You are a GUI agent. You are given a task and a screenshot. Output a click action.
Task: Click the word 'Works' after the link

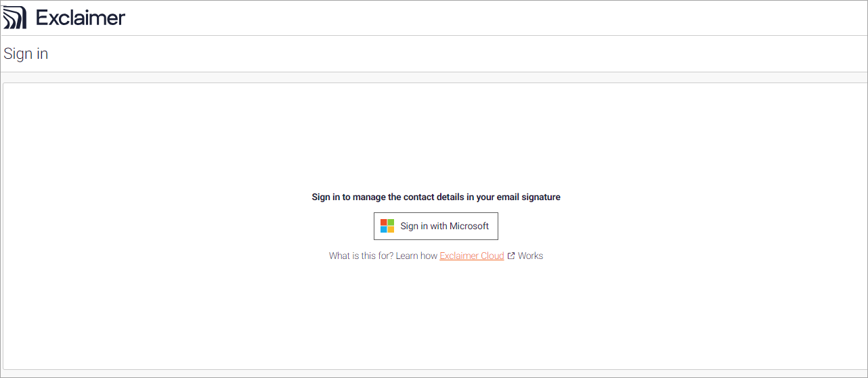(530, 256)
